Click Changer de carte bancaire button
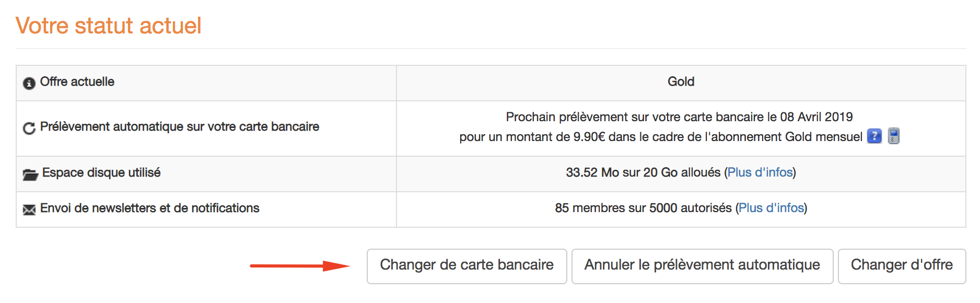 (466, 266)
